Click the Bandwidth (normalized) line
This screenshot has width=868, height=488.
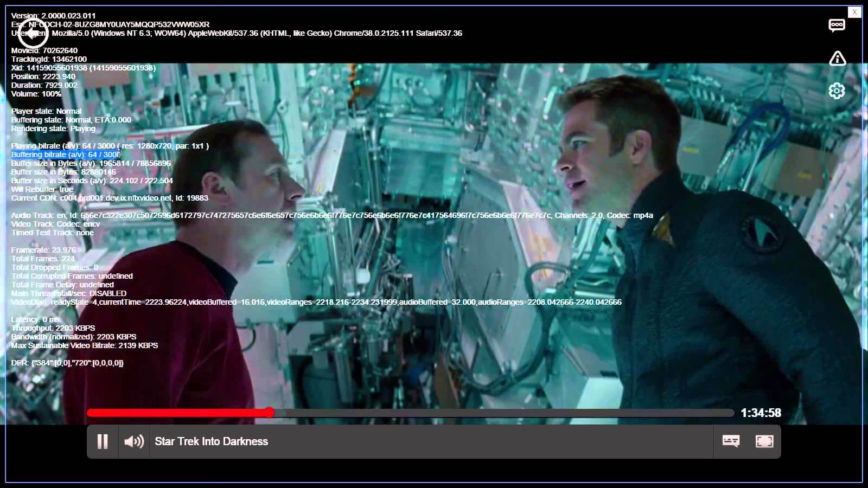pos(74,337)
